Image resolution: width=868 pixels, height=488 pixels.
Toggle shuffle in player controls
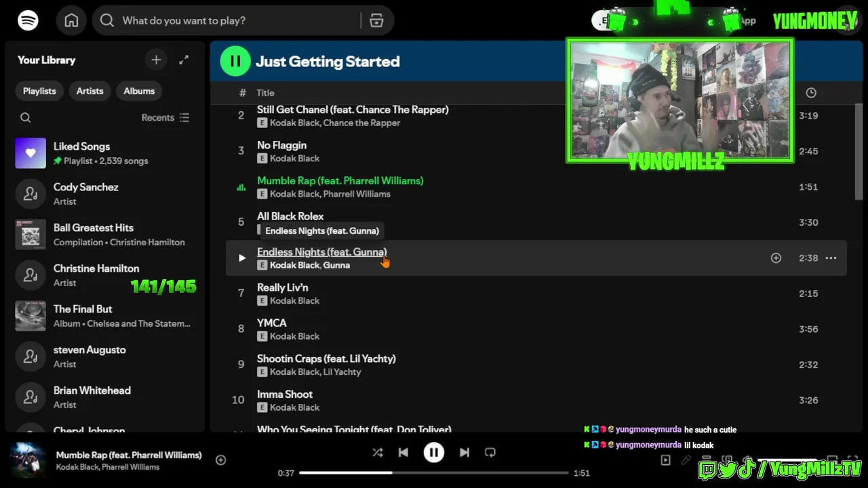pyautogui.click(x=378, y=453)
